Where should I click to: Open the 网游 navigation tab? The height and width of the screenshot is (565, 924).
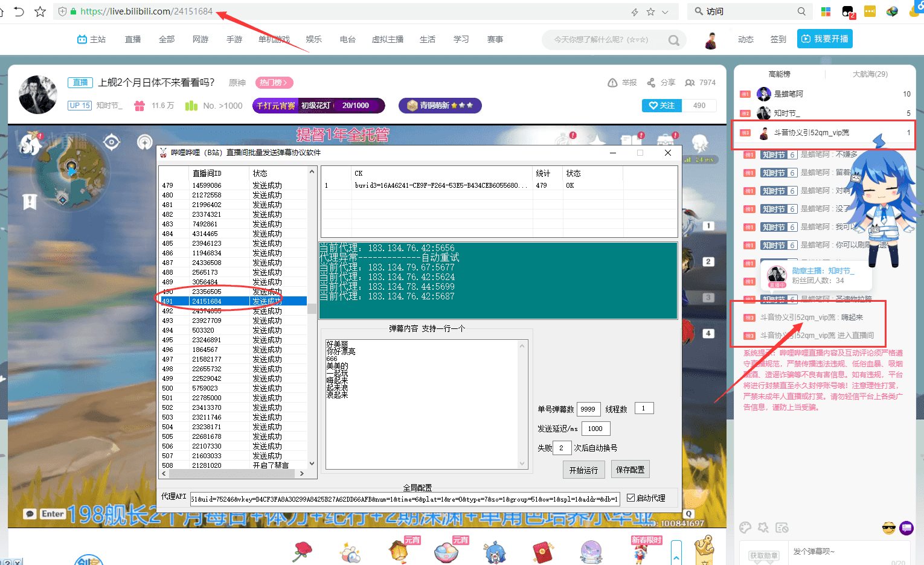pyautogui.click(x=201, y=39)
